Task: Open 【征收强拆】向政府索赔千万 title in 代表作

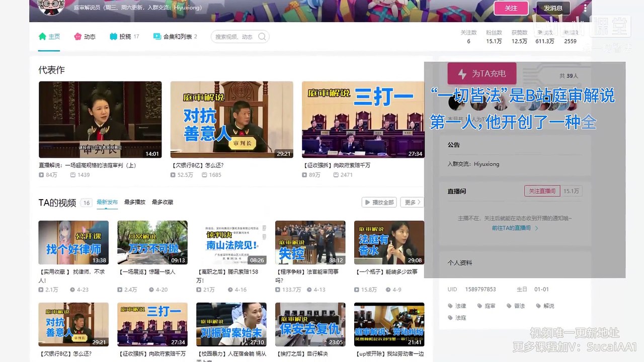Action: tap(336, 165)
